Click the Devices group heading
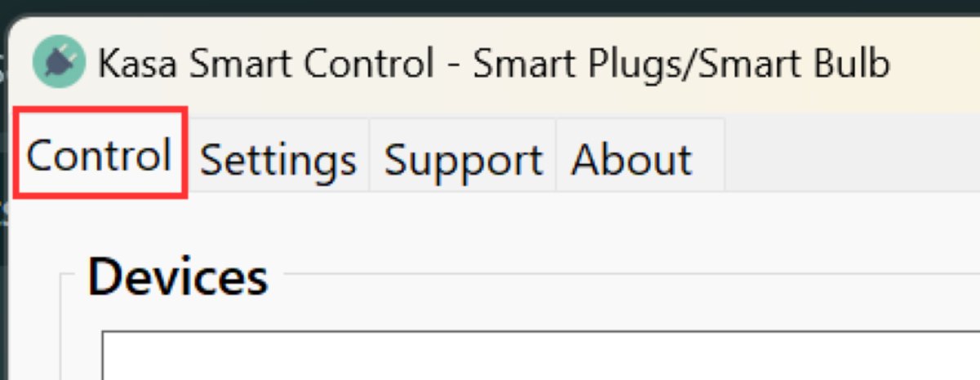 click(177, 277)
